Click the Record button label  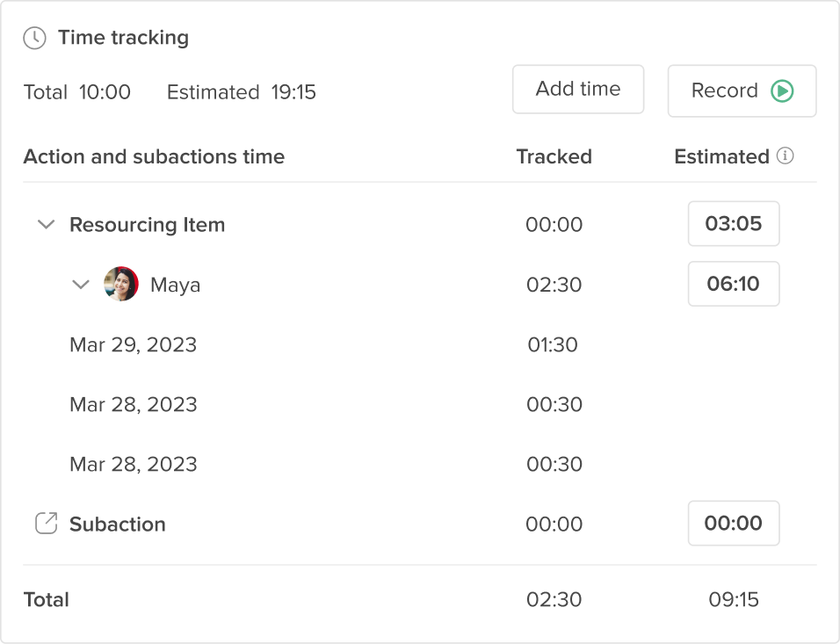coord(724,90)
